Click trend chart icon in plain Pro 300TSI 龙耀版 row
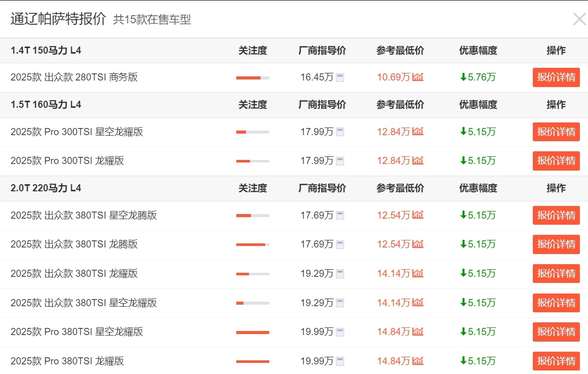Image resolution: width=588 pixels, height=374 pixels. 418,160
